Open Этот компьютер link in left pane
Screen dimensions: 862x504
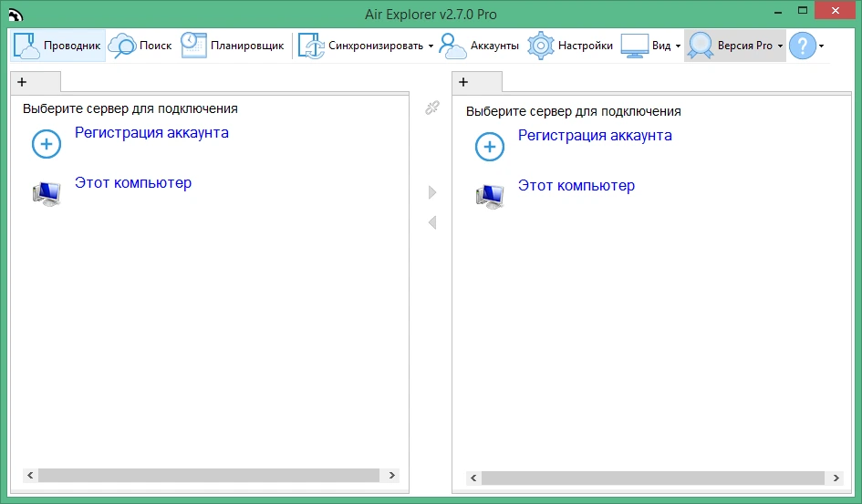pyautogui.click(x=133, y=183)
